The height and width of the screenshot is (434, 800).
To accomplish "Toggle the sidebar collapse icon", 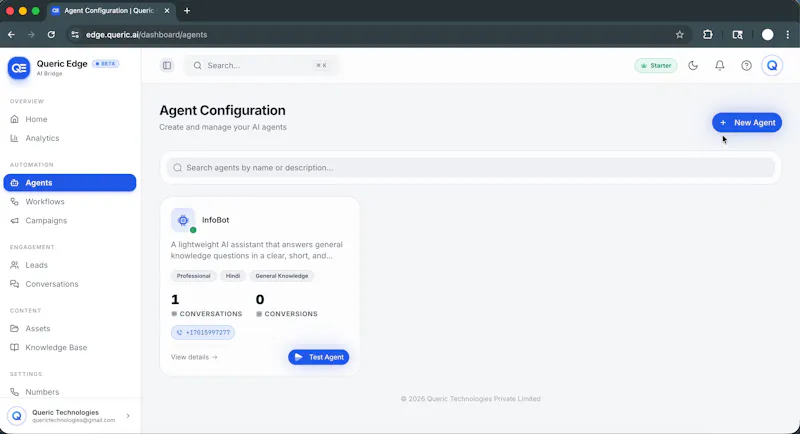I will (167, 65).
